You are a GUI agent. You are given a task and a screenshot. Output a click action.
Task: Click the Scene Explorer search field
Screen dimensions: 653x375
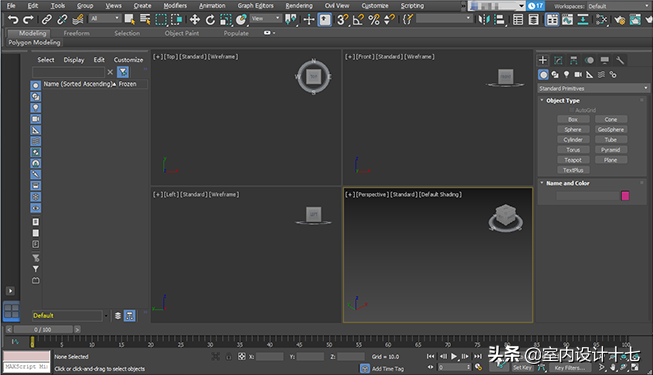click(68, 72)
